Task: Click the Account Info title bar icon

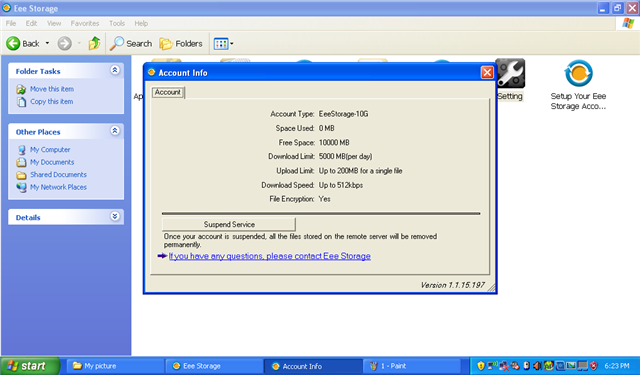Action: click(151, 72)
